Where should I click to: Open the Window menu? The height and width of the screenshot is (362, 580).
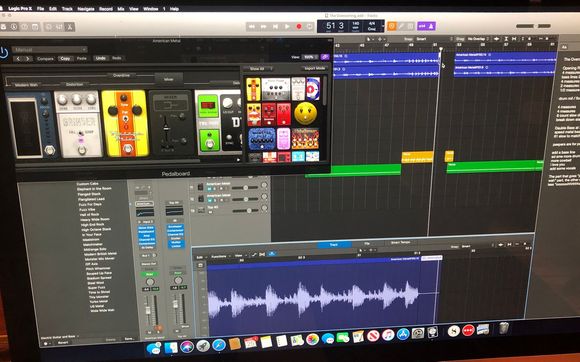point(151,9)
